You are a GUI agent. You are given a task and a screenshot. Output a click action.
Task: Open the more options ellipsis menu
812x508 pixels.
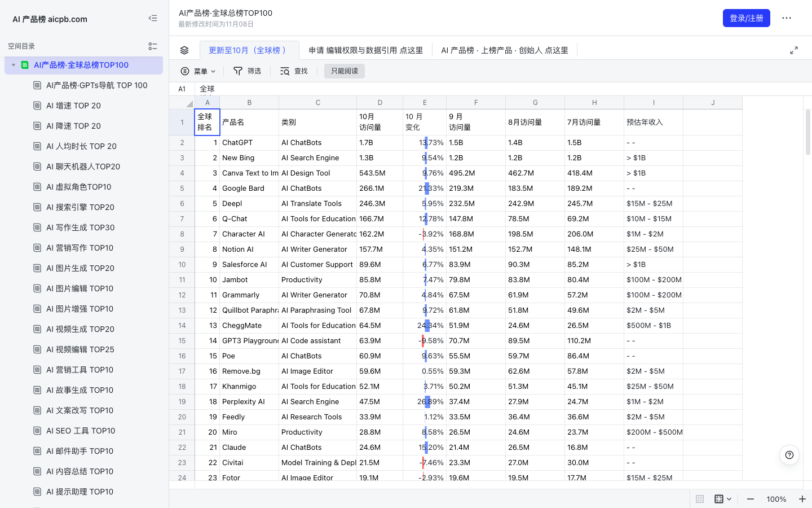(787, 18)
